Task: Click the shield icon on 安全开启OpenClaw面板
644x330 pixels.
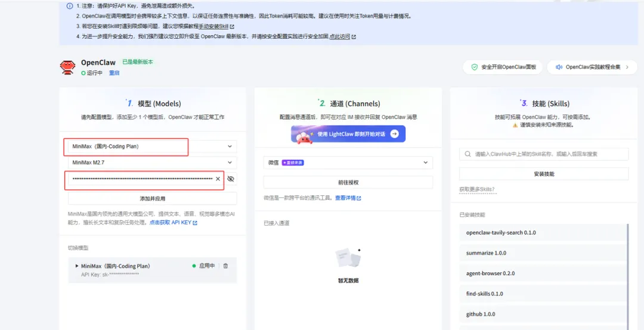Action: click(475, 67)
